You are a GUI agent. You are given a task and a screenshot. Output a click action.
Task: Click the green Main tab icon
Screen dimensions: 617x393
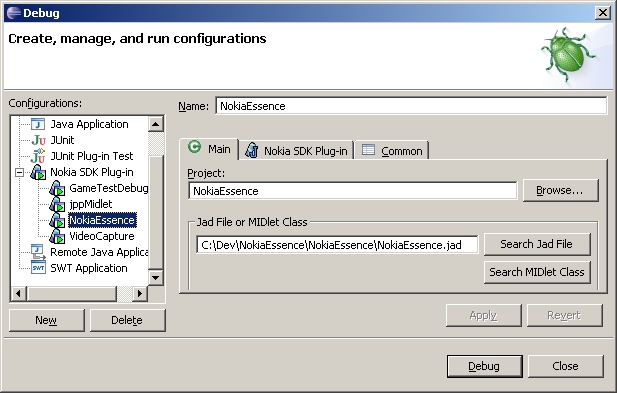pyautogui.click(x=194, y=147)
